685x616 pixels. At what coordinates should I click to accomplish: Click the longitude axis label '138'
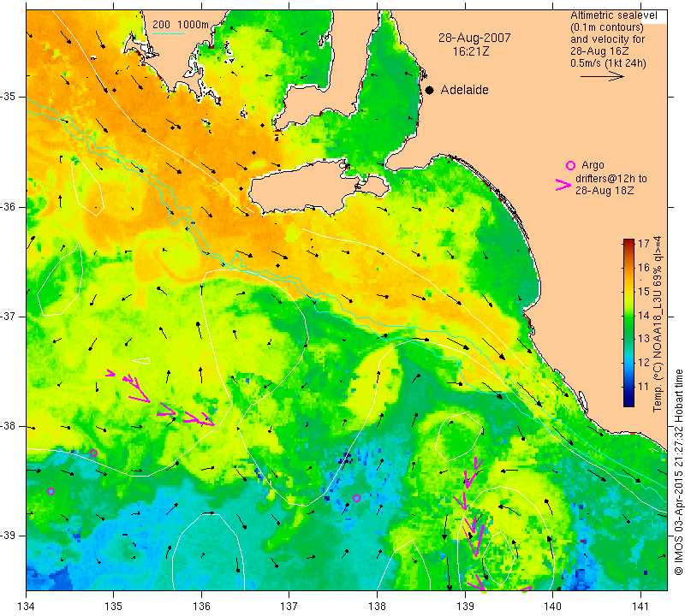point(377,607)
